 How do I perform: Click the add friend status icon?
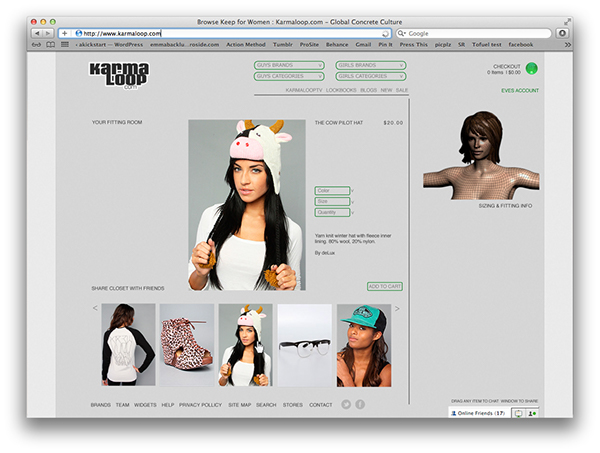pyautogui.click(x=532, y=413)
